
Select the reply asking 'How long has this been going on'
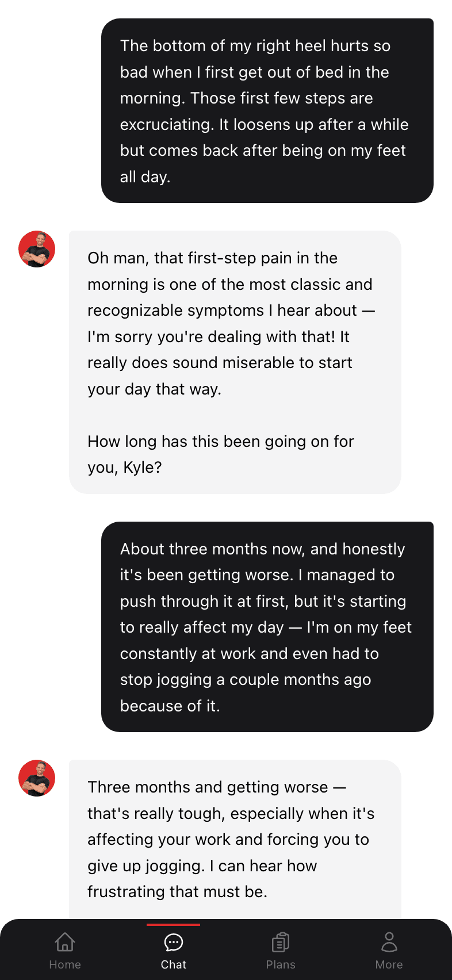(x=235, y=362)
